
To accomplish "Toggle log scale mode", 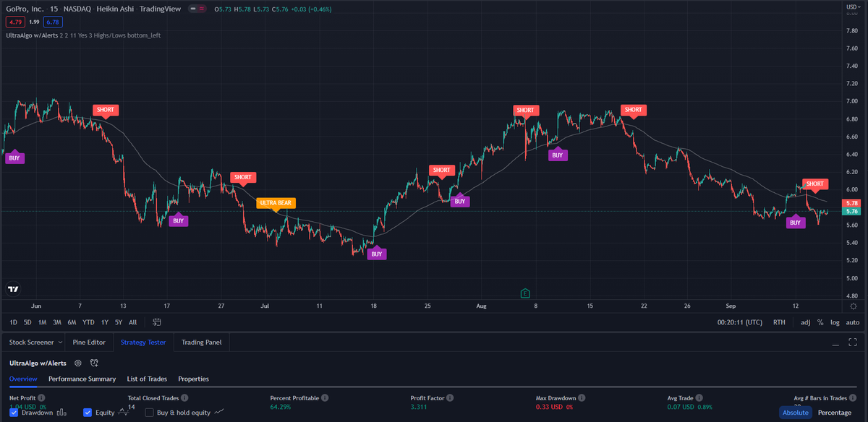I will 835,322.
